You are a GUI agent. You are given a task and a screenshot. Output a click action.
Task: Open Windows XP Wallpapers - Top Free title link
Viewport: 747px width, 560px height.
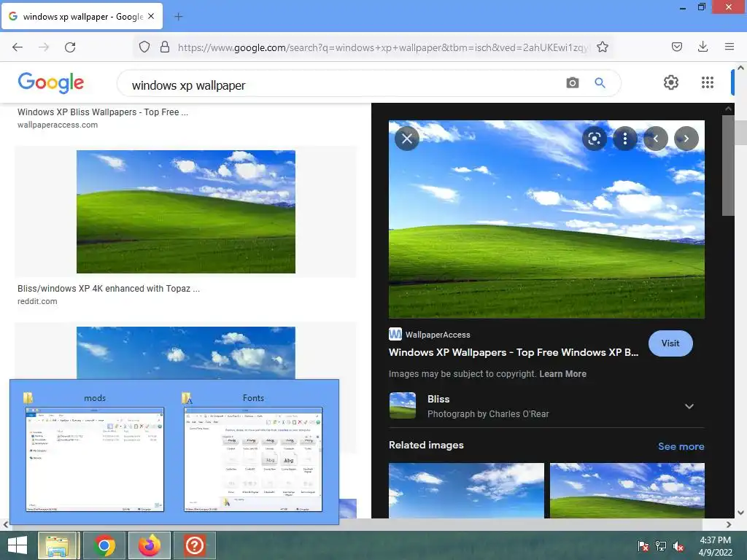(513, 352)
